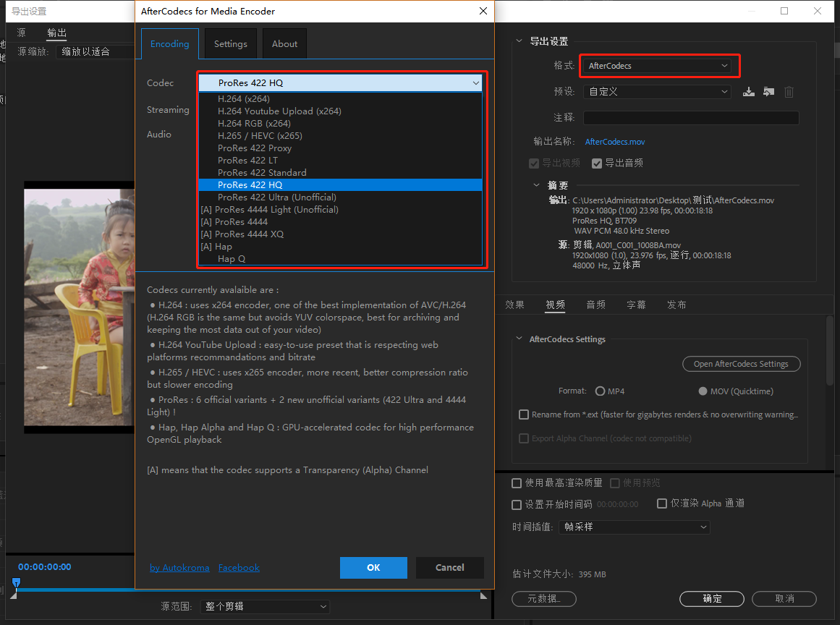Click the AfterCodecs close X icon
Screen dimensions: 840x625
483,11
